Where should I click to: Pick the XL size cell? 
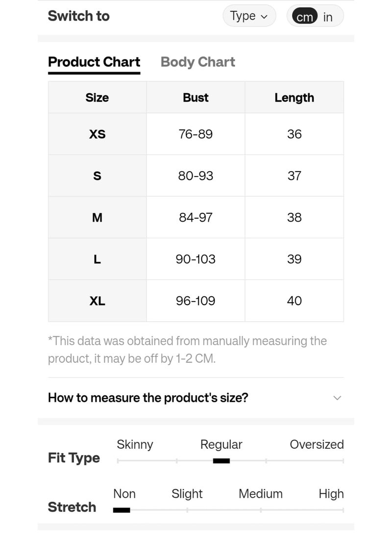(97, 301)
